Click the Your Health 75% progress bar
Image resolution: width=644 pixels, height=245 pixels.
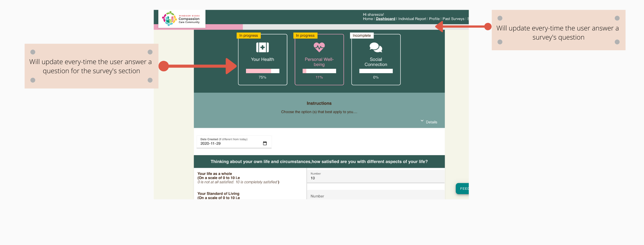262,71
